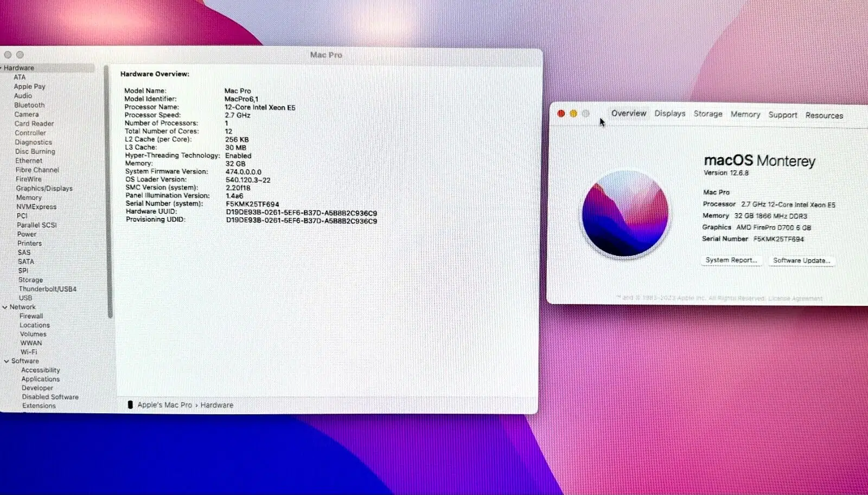The width and height of the screenshot is (868, 495).
Task: Open Graphics/Displays in the sidebar
Action: tap(44, 188)
